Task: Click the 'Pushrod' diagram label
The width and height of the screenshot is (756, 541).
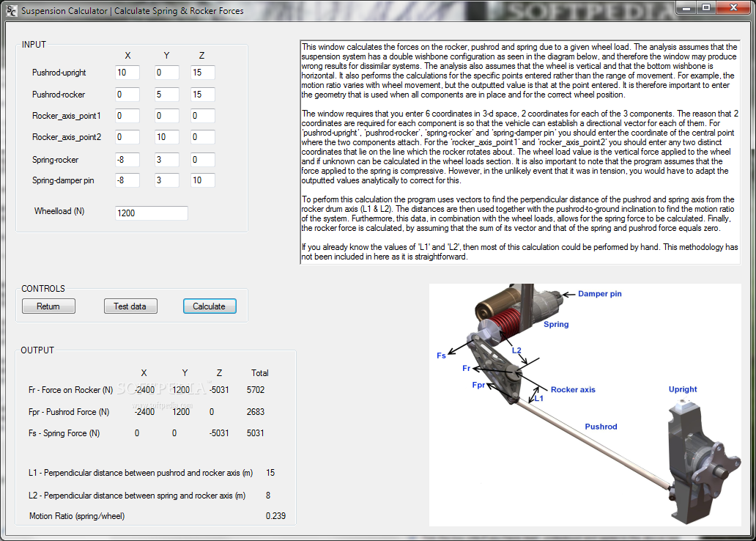Action: point(601,426)
